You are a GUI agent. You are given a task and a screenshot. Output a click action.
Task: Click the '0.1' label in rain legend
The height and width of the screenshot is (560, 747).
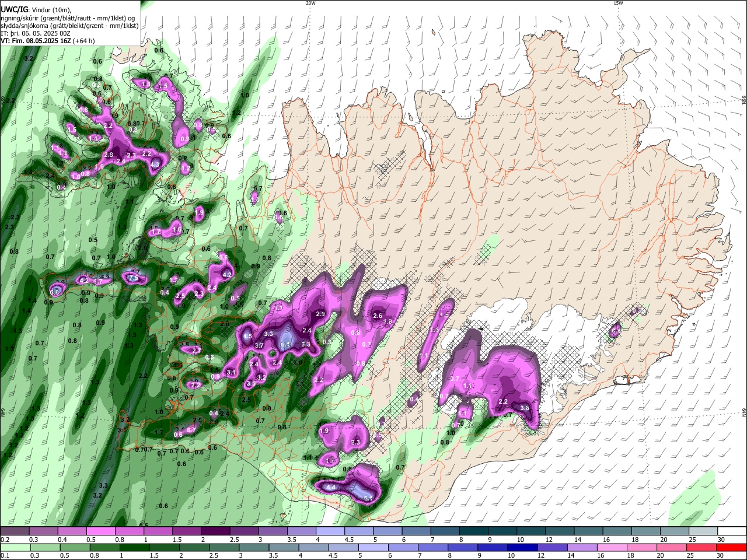[5, 555]
